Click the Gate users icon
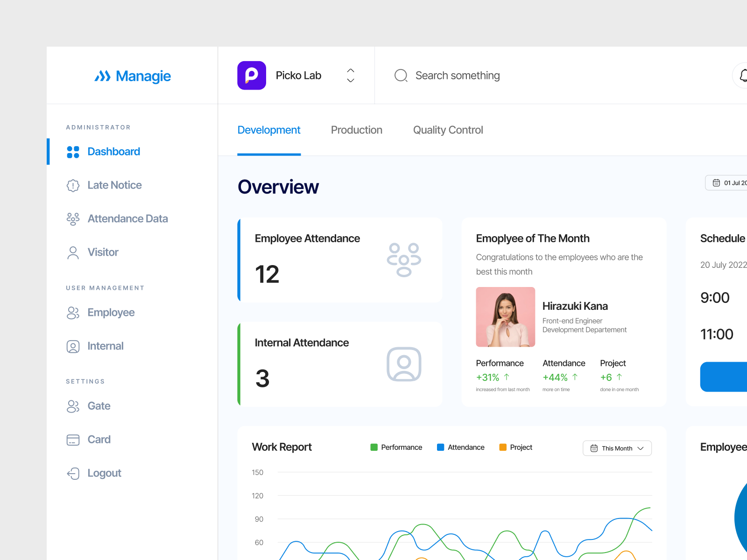The height and width of the screenshot is (560, 747). tap(73, 406)
